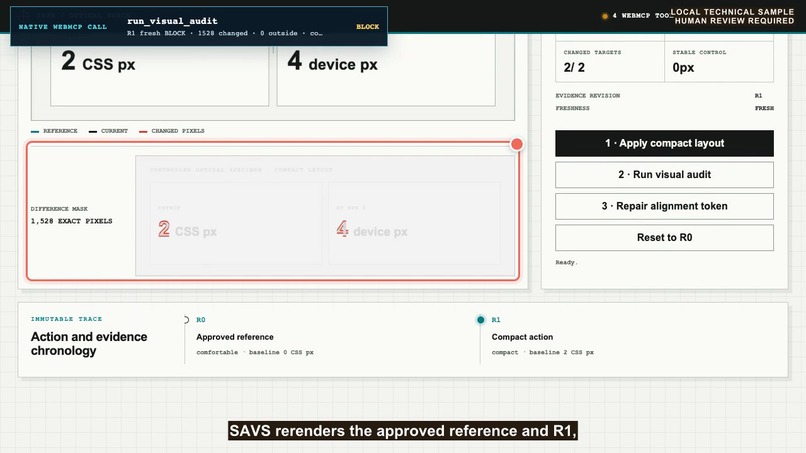
Task: Click the '2 CSS px' value card
Action: pyautogui.click(x=159, y=70)
